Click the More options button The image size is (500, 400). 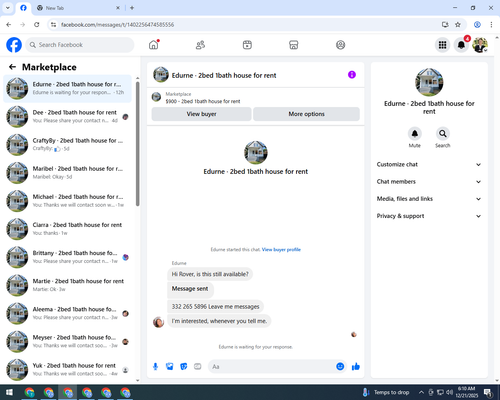coord(306,114)
